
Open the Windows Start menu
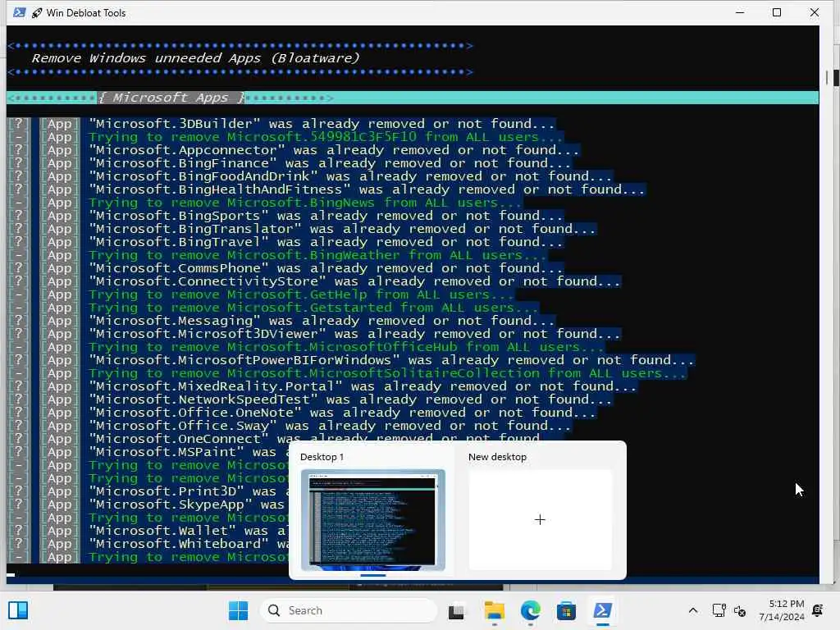pyautogui.click(x=238, y=610)
